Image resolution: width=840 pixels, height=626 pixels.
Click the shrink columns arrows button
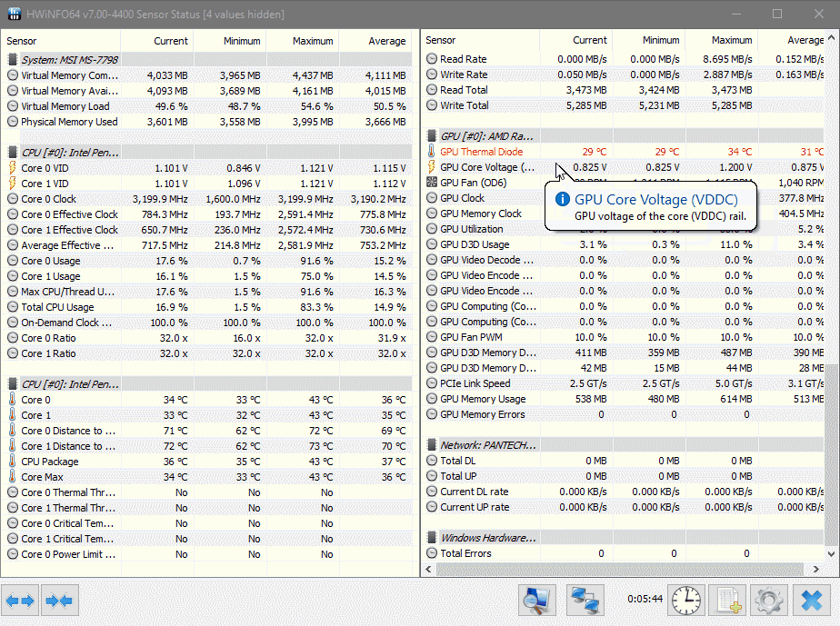(59, 601)
